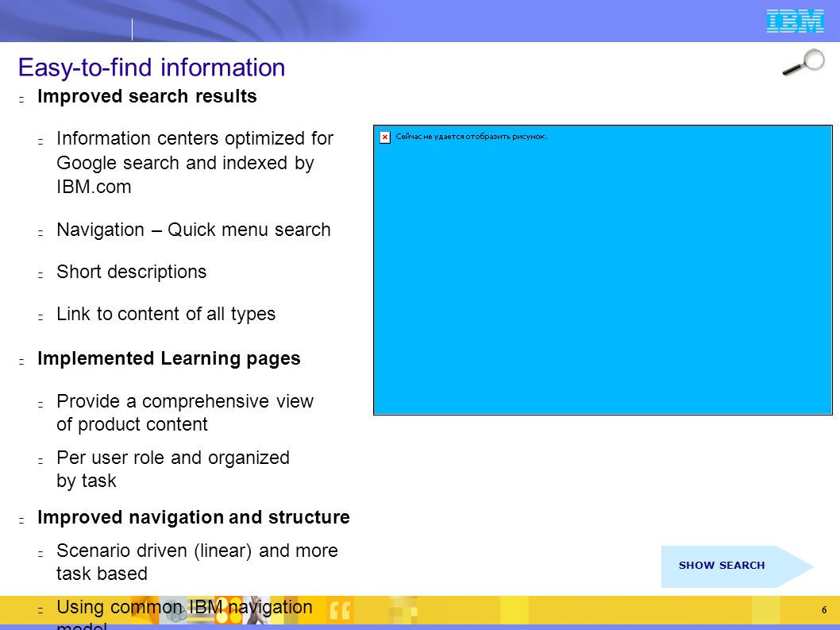Click the quotation mark graphic in footer
This screenshot has width=840, height=630.
click(340, 609)
